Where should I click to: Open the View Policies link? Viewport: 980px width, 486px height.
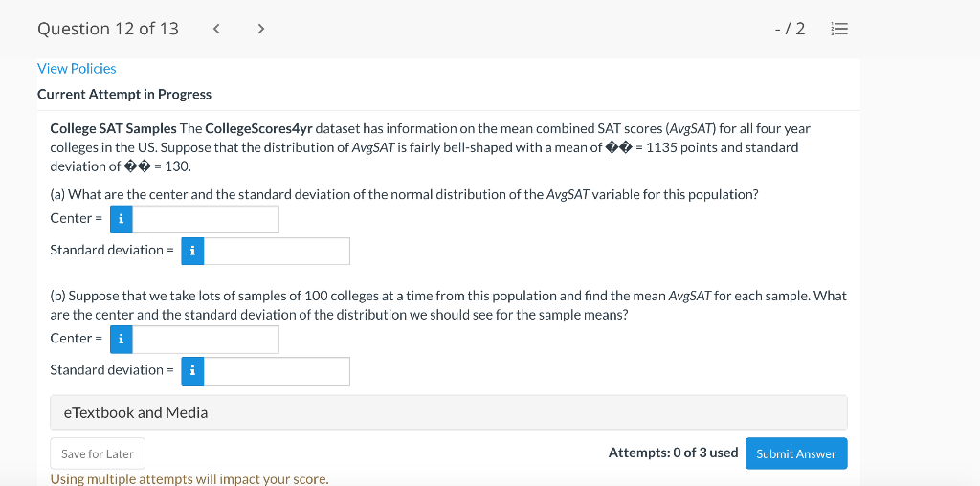77,69
